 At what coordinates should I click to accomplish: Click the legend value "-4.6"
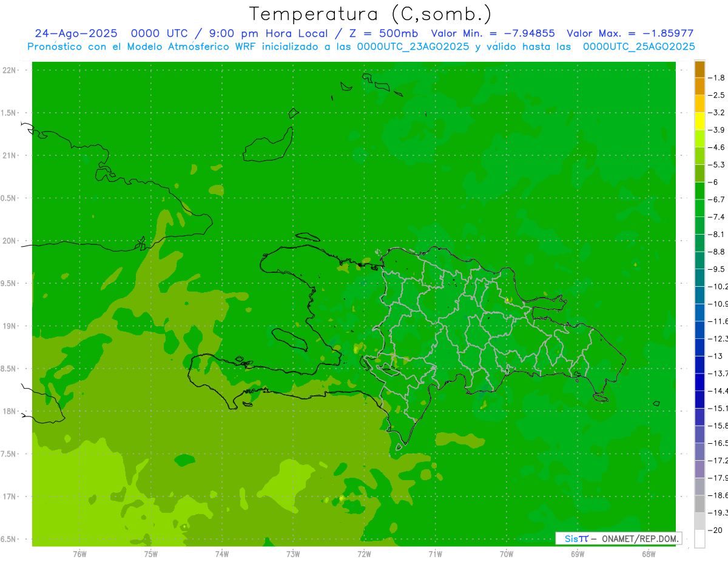coord(717,147)
